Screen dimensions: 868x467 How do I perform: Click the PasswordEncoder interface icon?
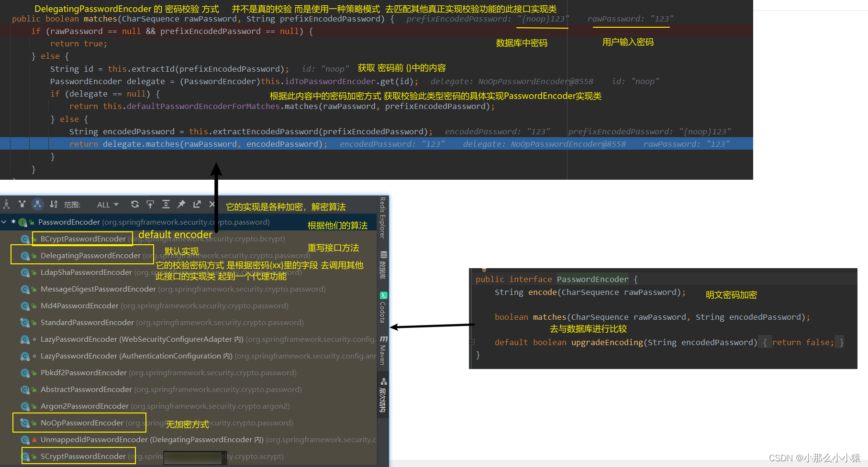coord(22,222)
